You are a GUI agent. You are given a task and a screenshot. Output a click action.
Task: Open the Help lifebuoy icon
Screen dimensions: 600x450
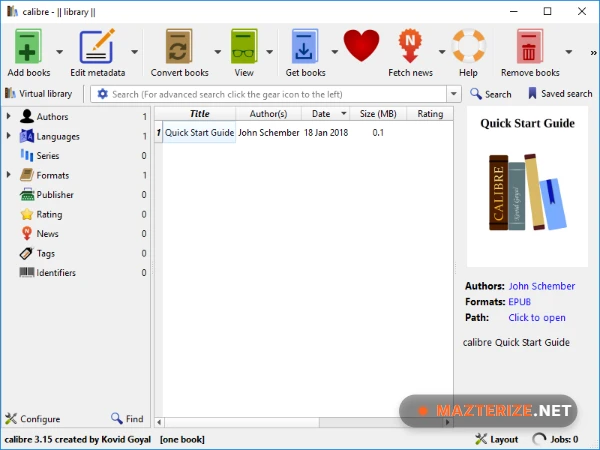coord(469,46)
